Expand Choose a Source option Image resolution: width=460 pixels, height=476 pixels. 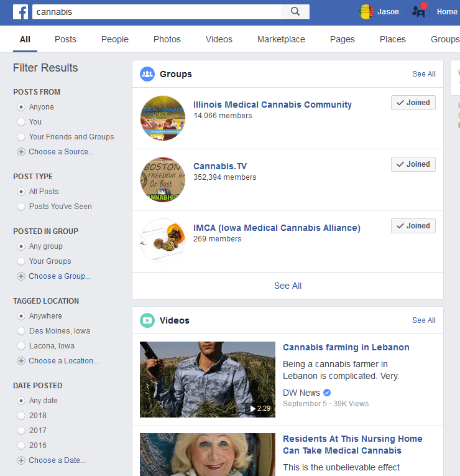[x=61, y=152]
